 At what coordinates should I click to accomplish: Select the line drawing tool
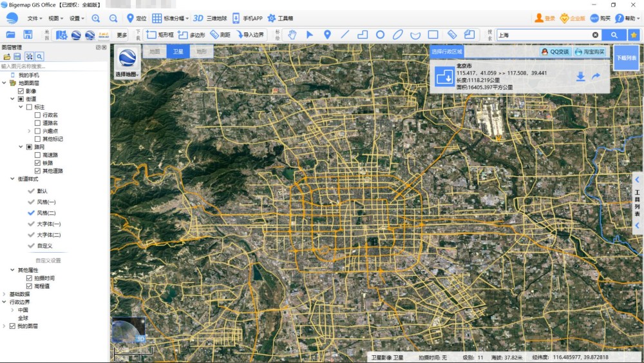tap(345, 35)
